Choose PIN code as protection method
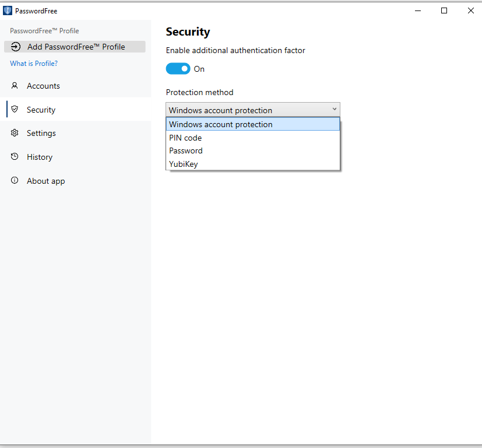Screen dimensions: 482x448 tap(185, 138)
